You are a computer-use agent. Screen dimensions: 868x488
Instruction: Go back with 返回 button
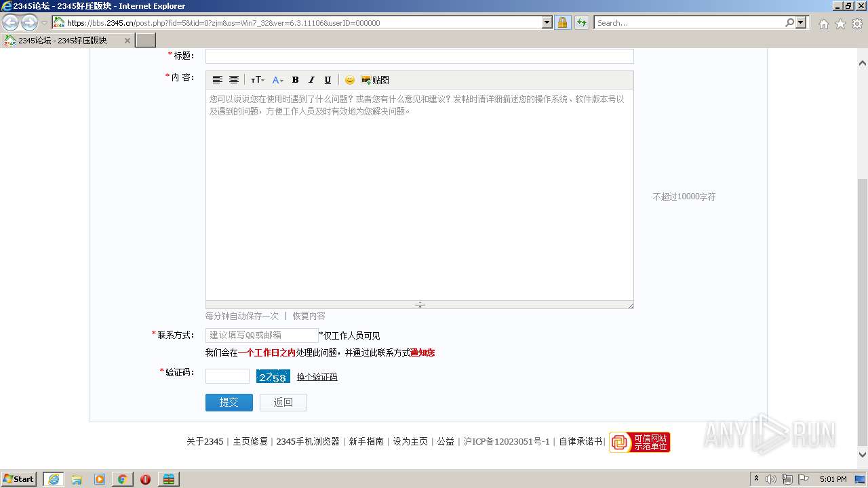coord(283,403)
